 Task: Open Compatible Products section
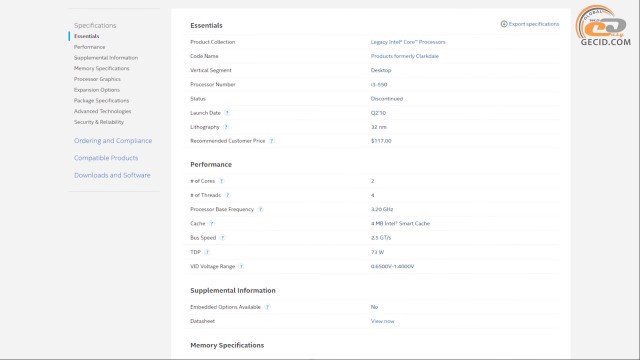(106, 158)
